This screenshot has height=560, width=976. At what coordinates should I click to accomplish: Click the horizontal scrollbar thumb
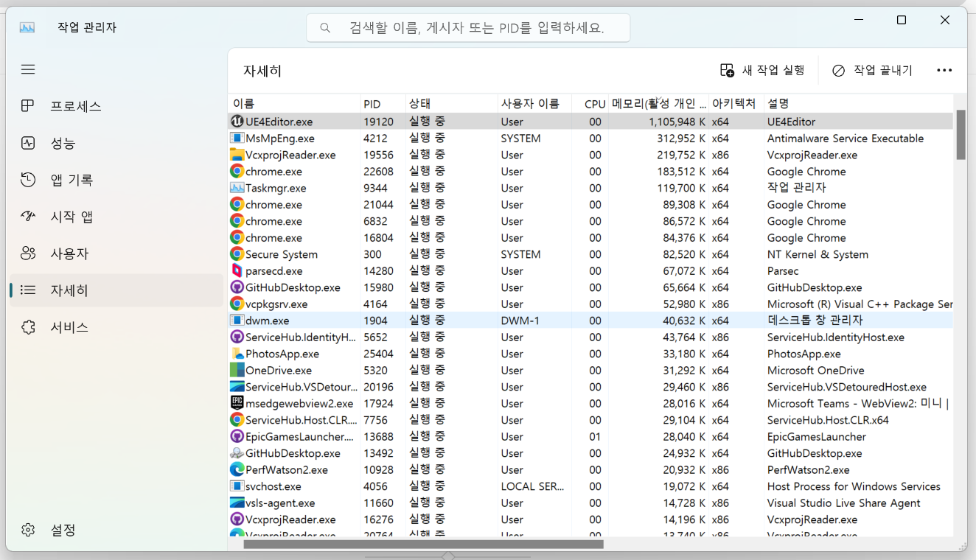point(423,545)
